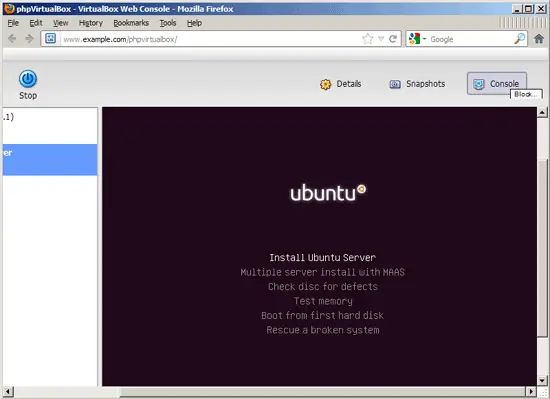Image resolution: width=550 pixels, height=399 pixels.
Task: Focus the URL address field
Action: 210,39
